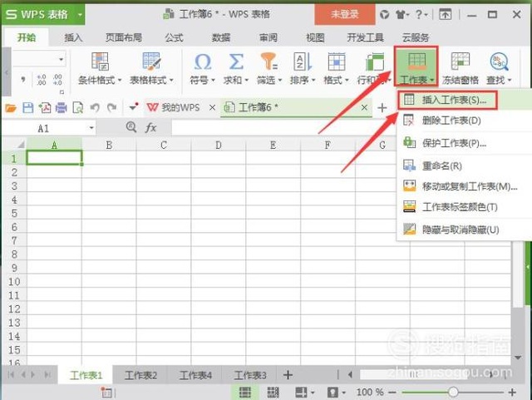Click the print icon

pyautogui.click(x=62, y=108)
